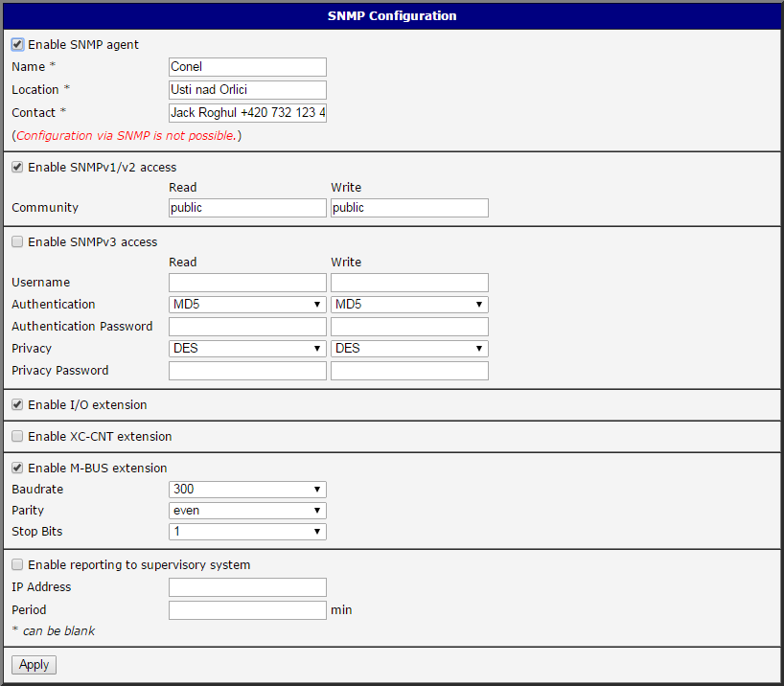The width and height of the screenshot is (784, 686).
Task: Click the Enable SNMPv1/v2 access label
Action: [102, 167]
